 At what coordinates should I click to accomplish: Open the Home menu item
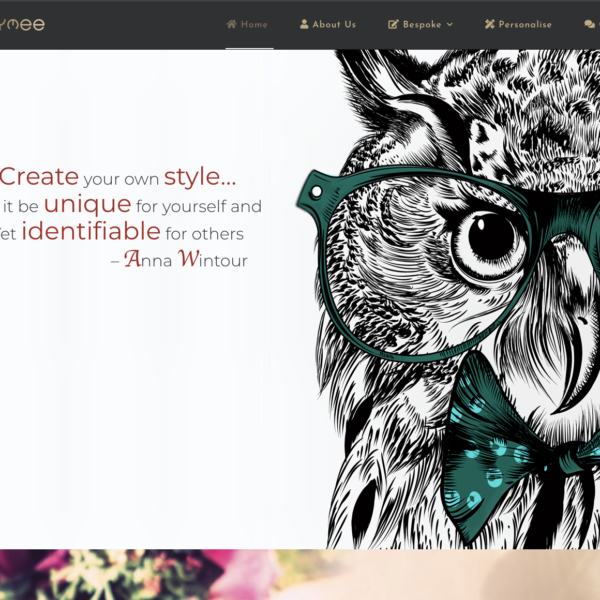click(x=254, y=24)
